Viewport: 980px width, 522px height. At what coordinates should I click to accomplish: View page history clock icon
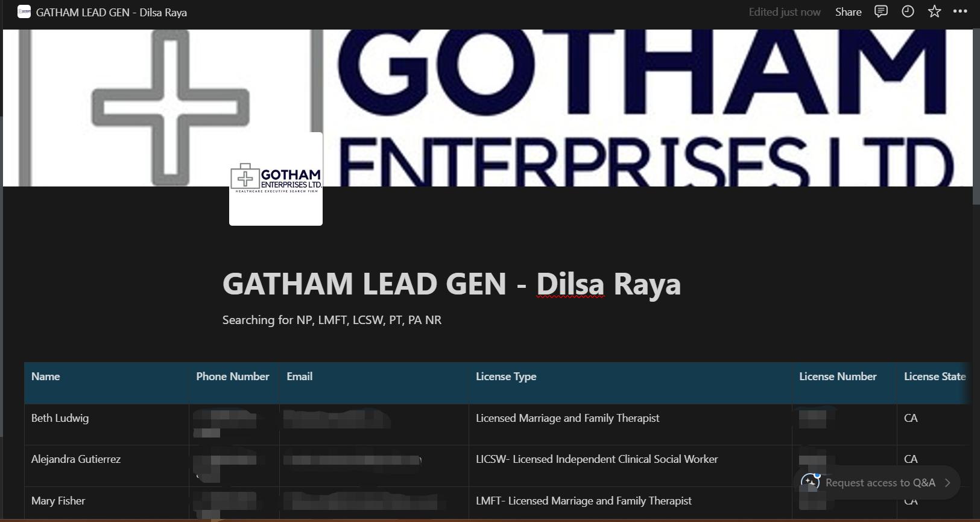pos(908,12)
